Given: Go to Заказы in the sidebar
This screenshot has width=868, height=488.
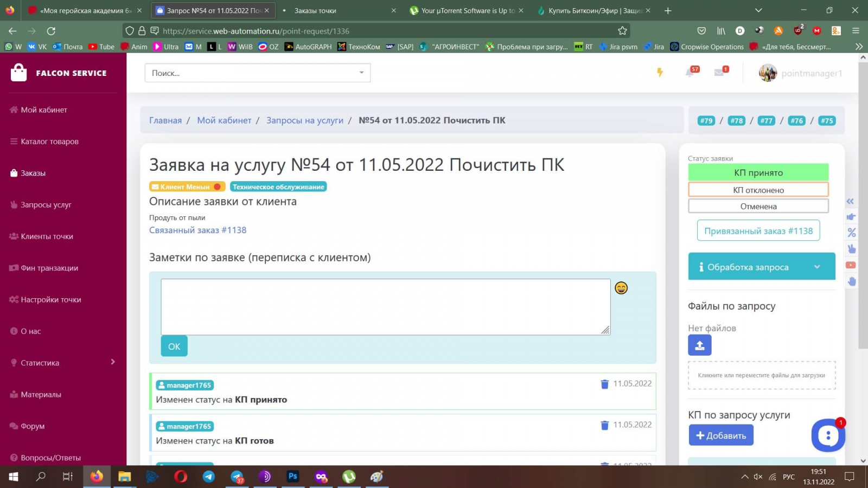Looking at the screenshot, I should click(33, 173).
